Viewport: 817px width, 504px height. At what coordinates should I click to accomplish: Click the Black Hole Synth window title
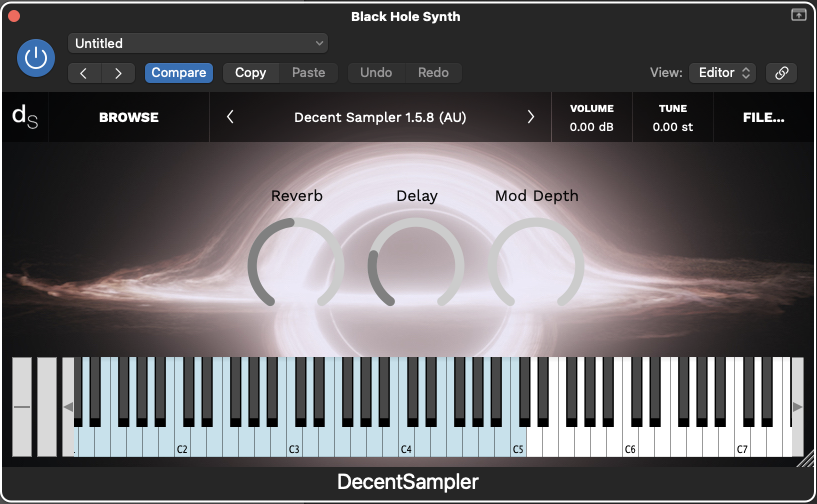(x=405, y=17)
